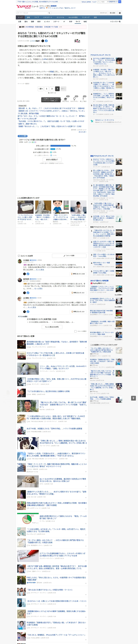Viewport: 138px width, 644px height.
Task: Click the magnifier icon in the keyword search box
Action: click(49, 13)
